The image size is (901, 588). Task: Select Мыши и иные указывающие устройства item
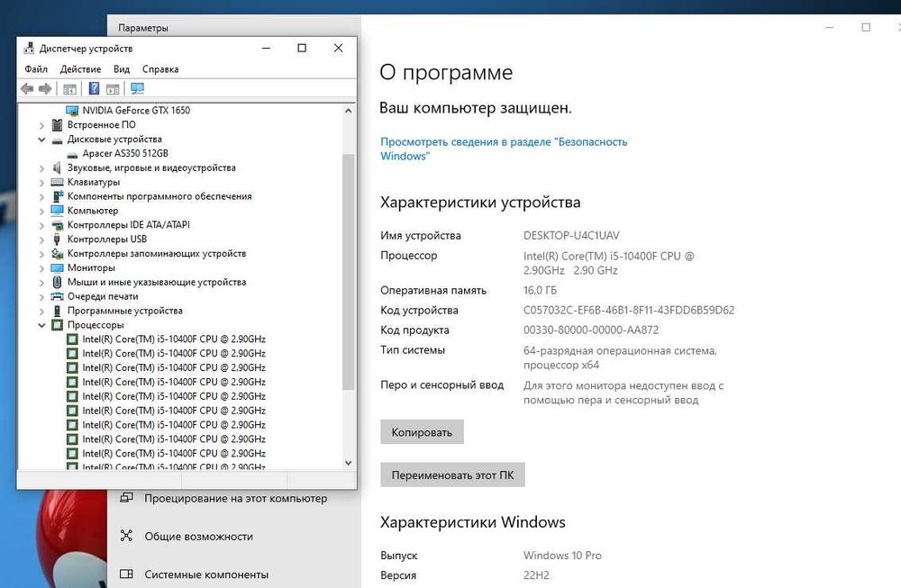tap(156, 282)
